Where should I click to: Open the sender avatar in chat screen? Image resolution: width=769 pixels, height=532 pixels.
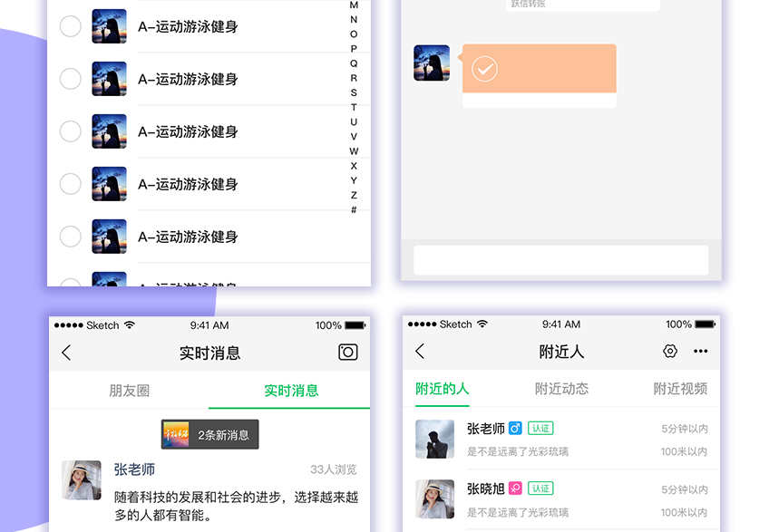click(432, 63)
